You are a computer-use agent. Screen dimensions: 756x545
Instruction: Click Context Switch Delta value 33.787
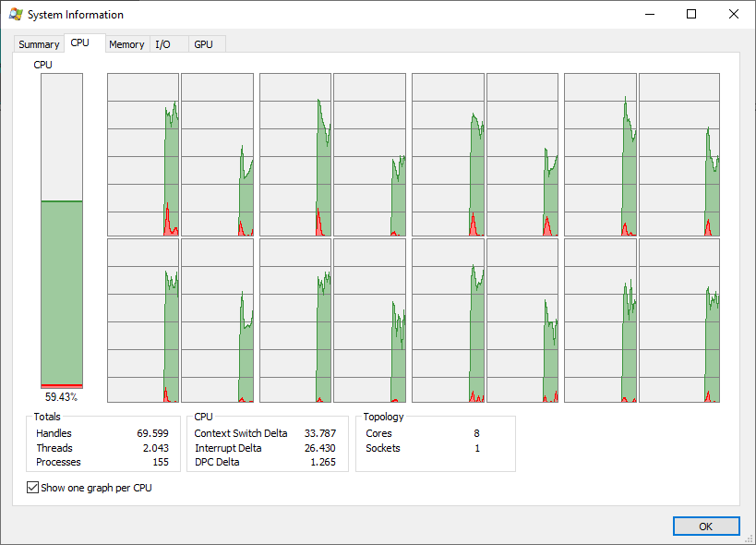pos(320,433)
